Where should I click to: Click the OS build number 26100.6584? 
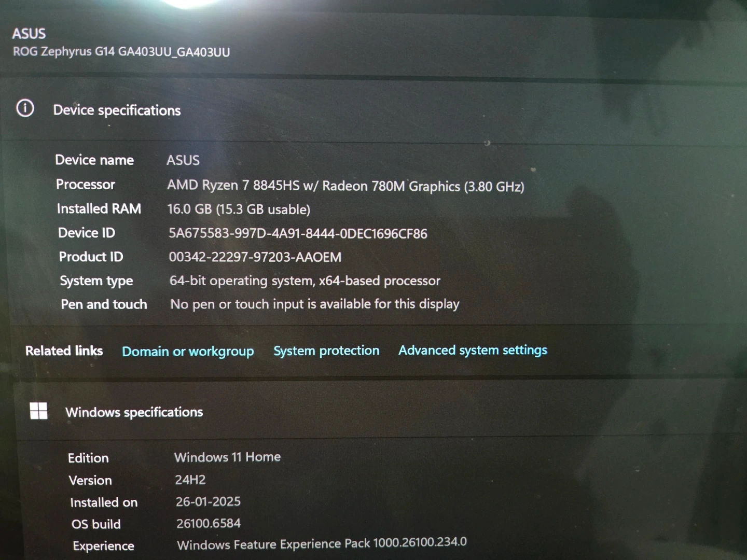209,523
